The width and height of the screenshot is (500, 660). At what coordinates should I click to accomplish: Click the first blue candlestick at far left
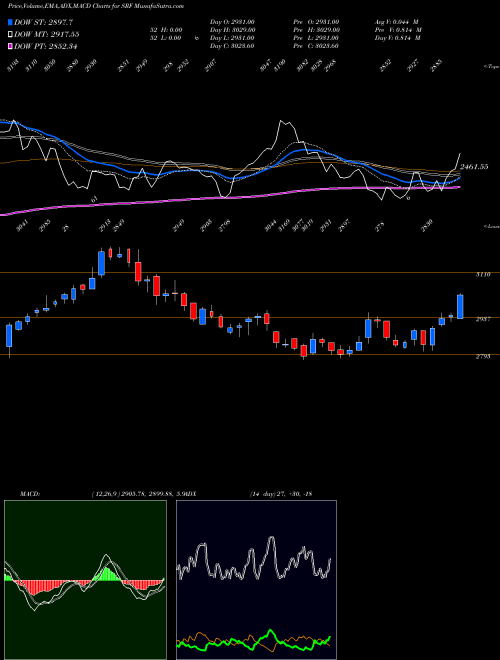click(9, 335)
